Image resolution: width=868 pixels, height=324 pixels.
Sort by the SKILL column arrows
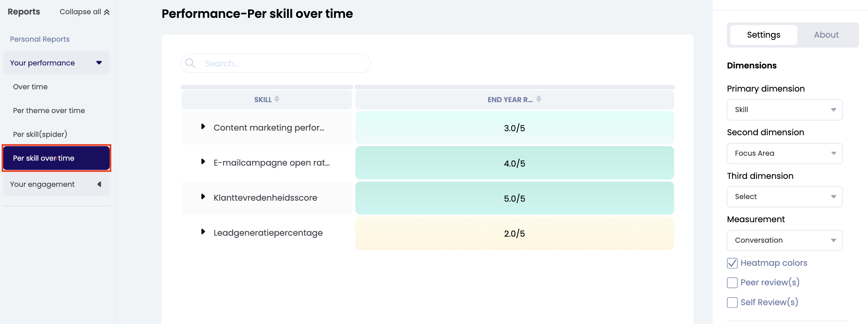coord(277,99)
